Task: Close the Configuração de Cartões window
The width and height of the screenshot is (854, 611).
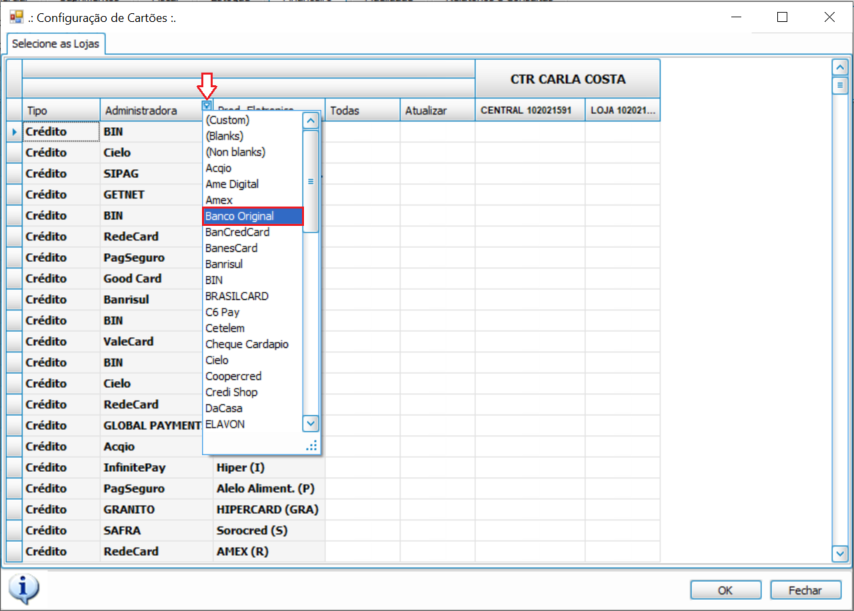Action: pos(829,17)
